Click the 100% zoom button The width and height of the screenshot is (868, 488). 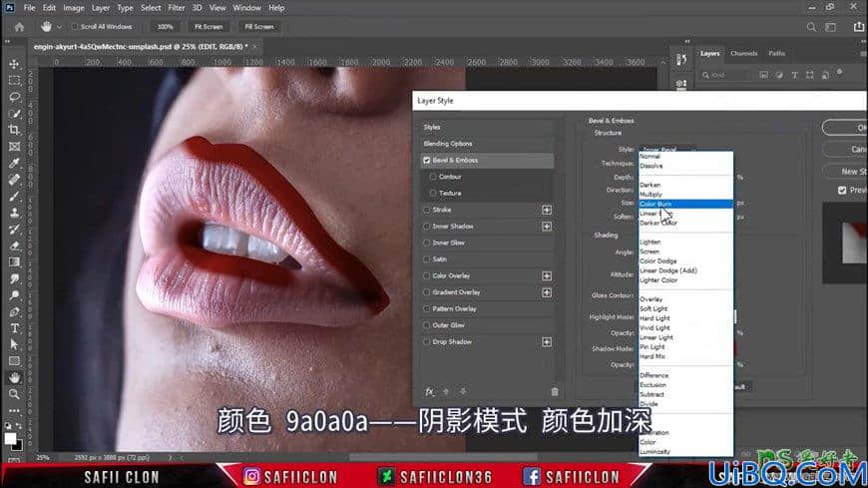(165, 27)
